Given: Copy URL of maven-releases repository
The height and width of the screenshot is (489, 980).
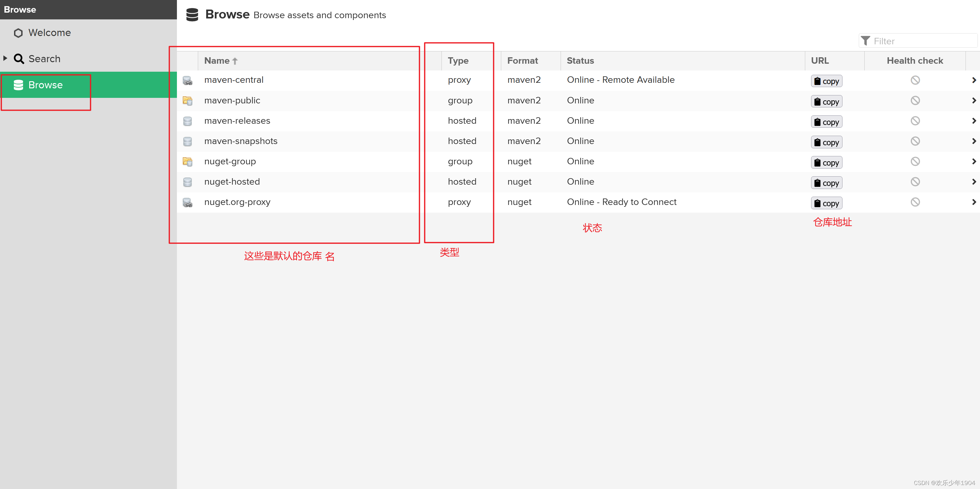Looking at the screenshot, I should coord(826,122).
